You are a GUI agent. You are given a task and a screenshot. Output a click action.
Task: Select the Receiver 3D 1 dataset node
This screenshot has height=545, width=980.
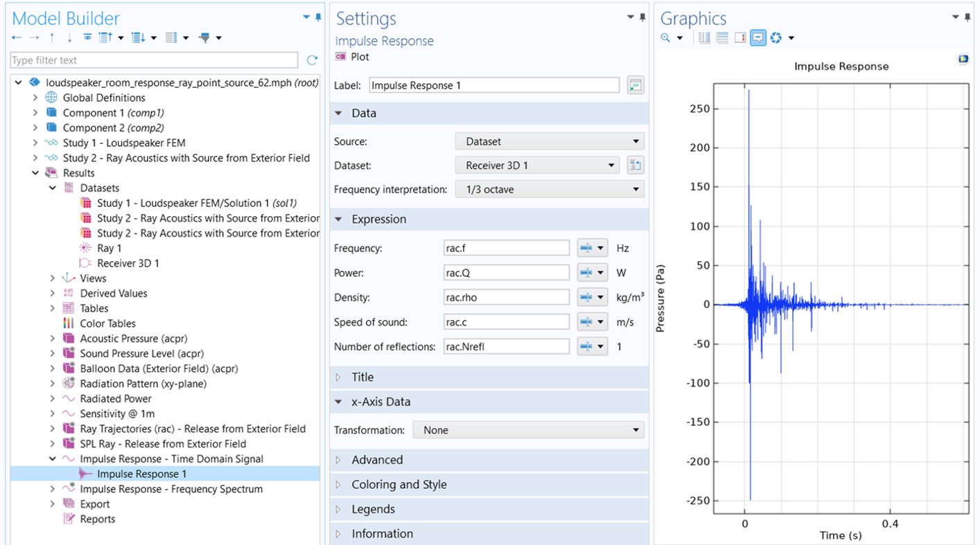[128, 263]
